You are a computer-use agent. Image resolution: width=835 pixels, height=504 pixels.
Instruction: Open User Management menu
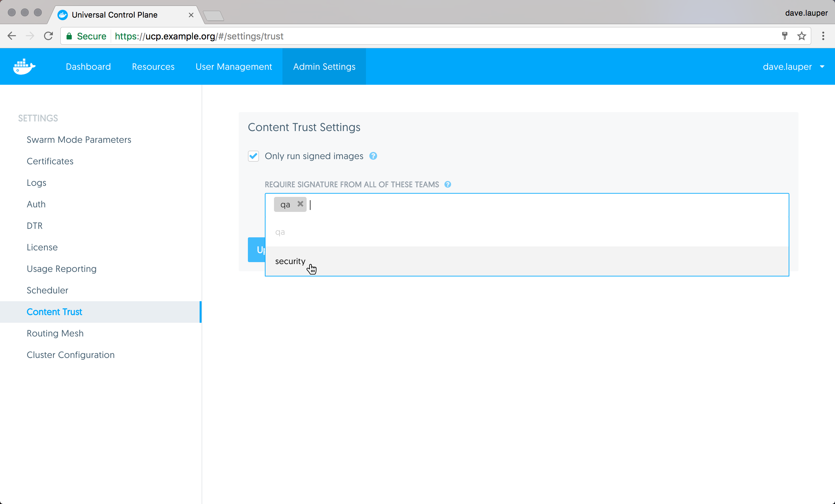[x=234, y=67]
